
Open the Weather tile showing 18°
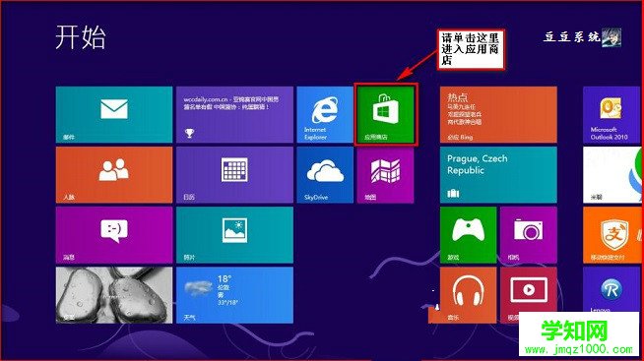tap(234, 295)
